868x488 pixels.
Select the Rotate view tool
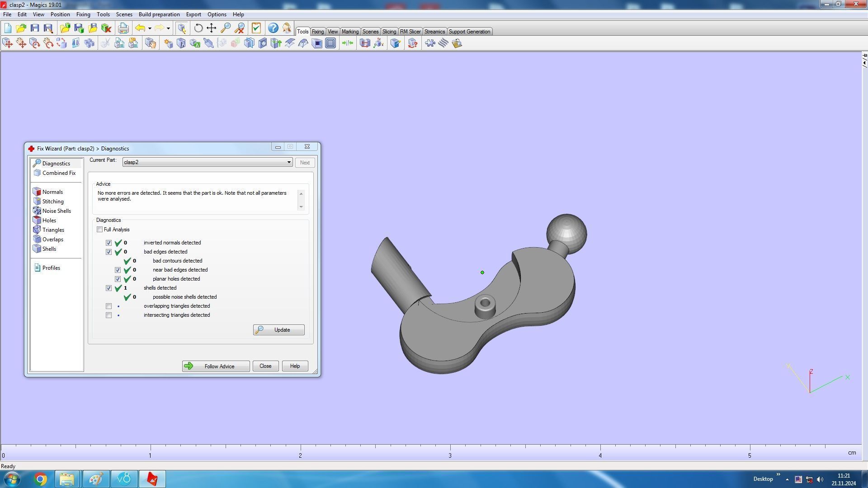198,28
